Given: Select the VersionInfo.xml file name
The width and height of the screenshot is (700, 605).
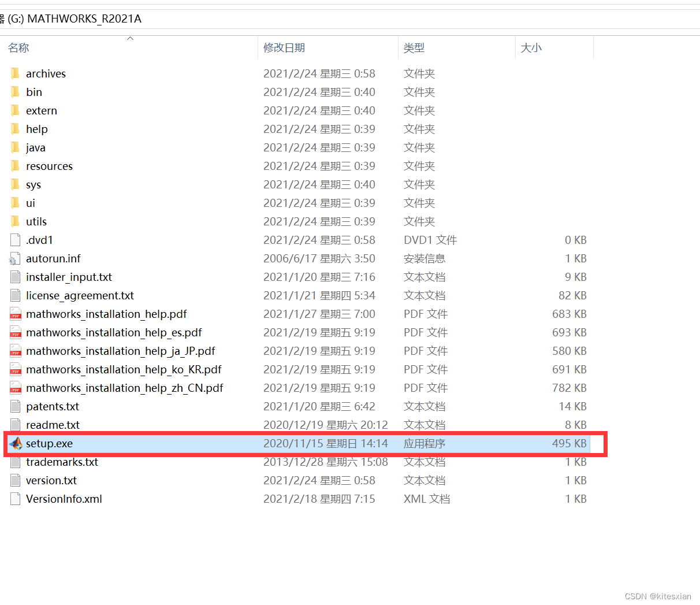Looking at the screenshot, I should pyautogui.click(x=64, y=499).
